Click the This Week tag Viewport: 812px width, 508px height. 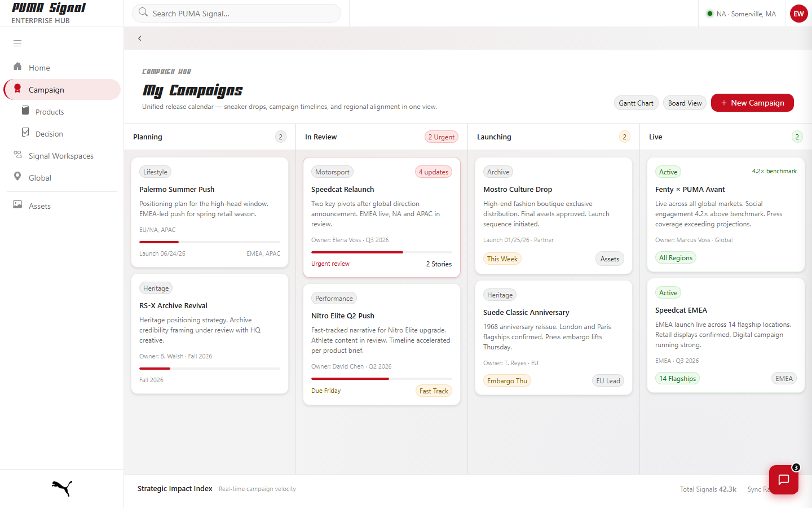(x=502, y=259)
